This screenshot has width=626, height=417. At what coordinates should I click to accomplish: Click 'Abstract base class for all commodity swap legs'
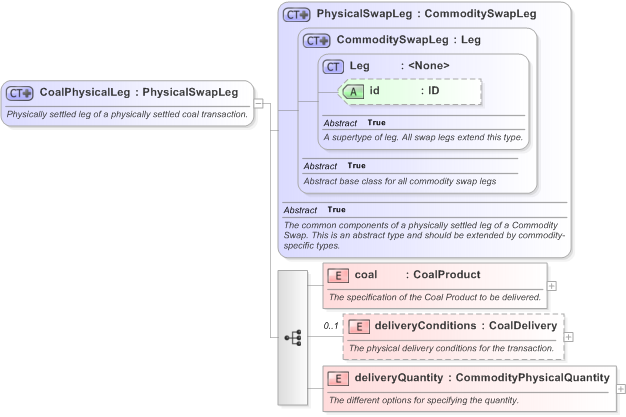point(400,181)
